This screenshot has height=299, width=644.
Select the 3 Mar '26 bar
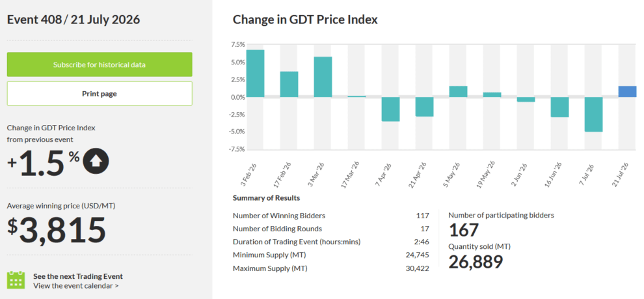pos(323,77)
